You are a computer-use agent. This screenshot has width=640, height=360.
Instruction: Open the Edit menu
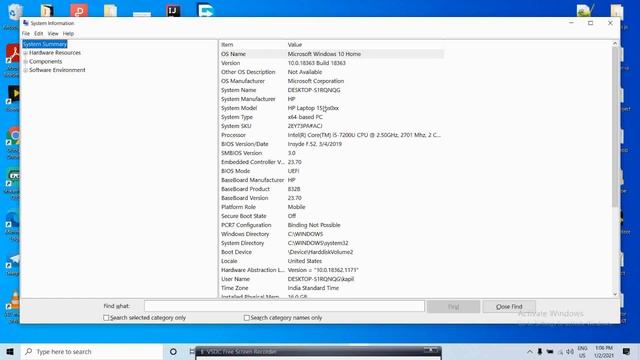[x=39, y=33]
